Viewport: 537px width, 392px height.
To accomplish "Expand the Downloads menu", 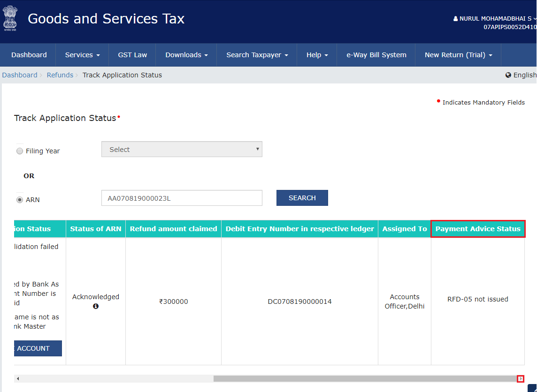I will [186, 55].
